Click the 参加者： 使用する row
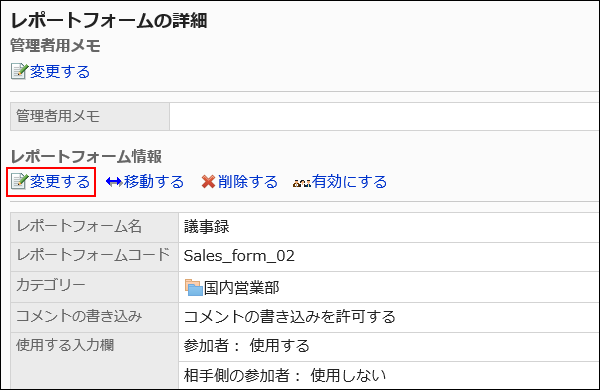Screen dimensions: 600x390 point(389,346)
